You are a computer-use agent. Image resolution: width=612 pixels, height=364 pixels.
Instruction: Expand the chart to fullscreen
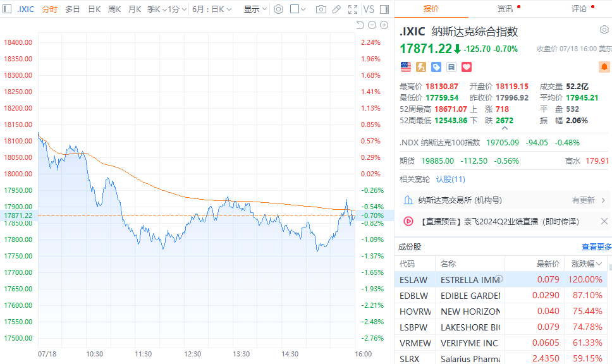point(352,9)
